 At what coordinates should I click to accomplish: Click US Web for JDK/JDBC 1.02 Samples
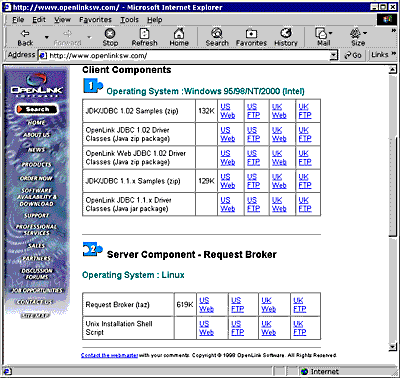228,111
